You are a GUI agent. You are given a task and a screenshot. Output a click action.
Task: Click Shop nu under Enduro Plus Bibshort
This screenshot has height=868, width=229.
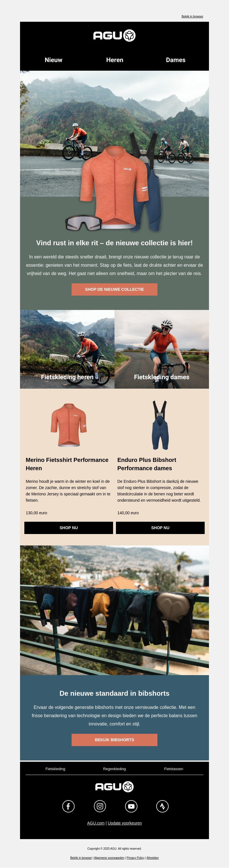point(160,528)
